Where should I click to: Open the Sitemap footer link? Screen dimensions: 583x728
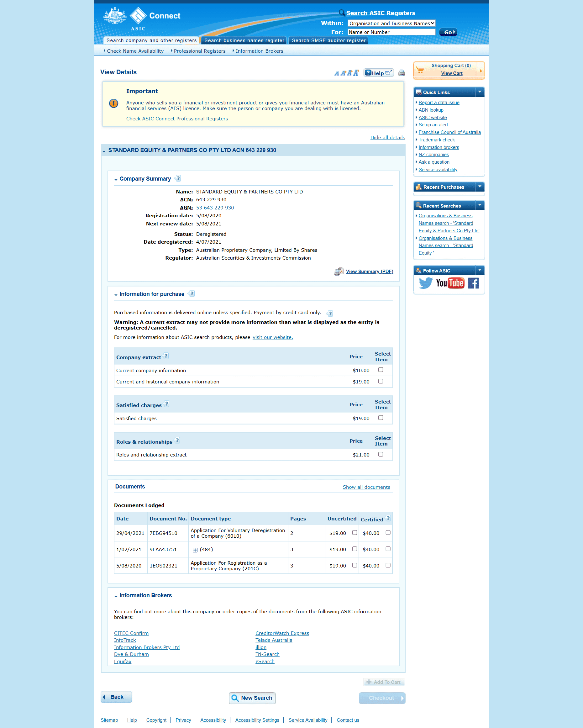(x=109, y=720)
